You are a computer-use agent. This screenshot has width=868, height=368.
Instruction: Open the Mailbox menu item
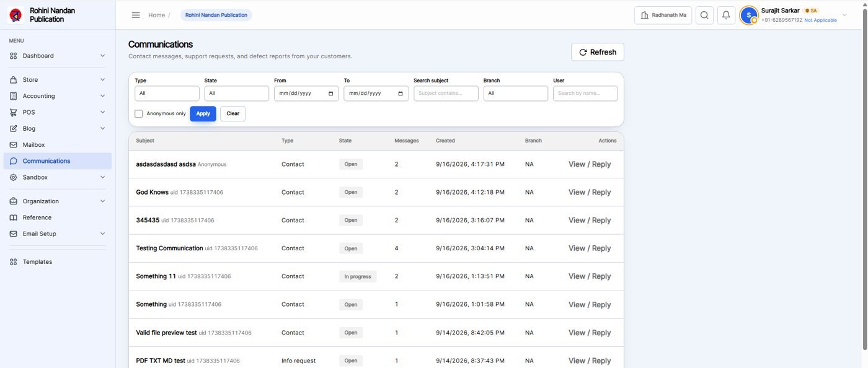(x=58, y=145)
